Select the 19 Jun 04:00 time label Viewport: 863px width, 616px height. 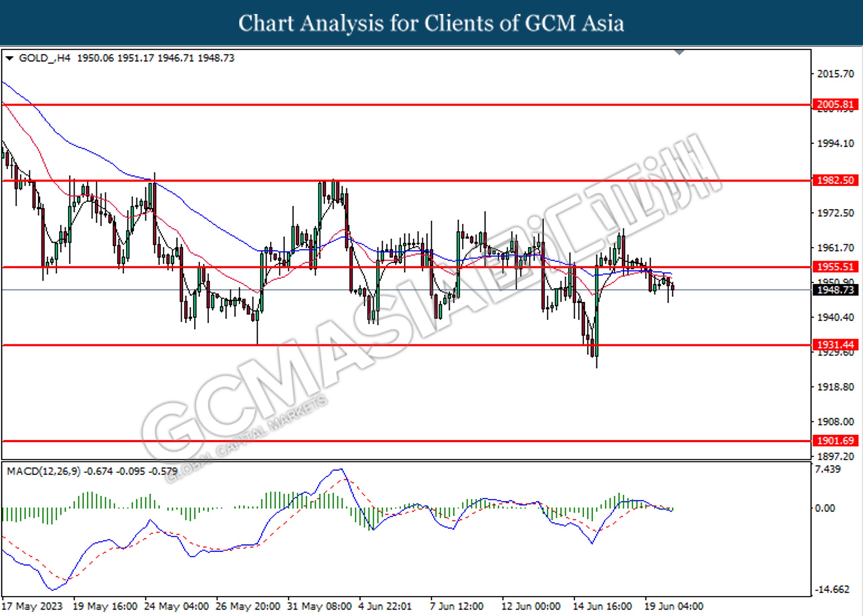pyautogui.click(x=674, y=607)
